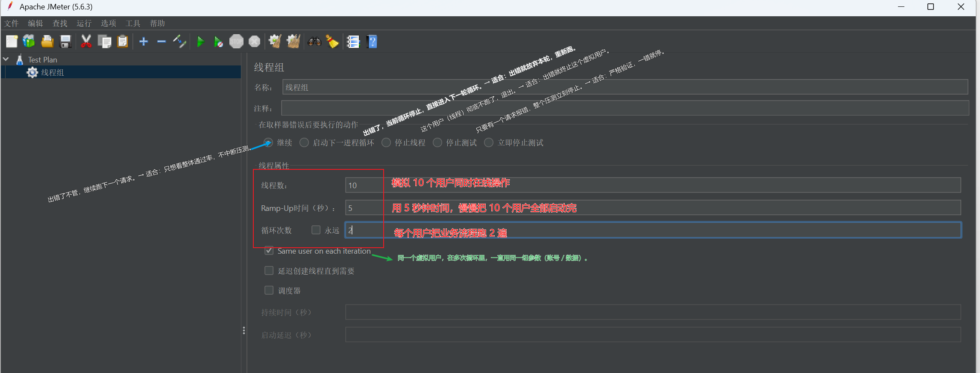Collapse all nodes with minus icon
Image resolution: width=980 pixels, height=373 pixels.
click(161, 41)
